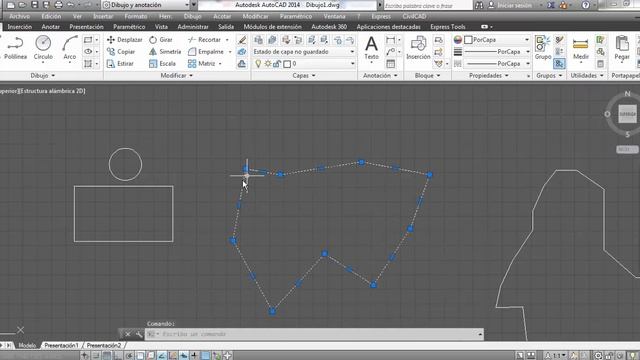Switch to the Presentación1 layout tab
The width and height of the screenshot is (640, 360).
61,345
